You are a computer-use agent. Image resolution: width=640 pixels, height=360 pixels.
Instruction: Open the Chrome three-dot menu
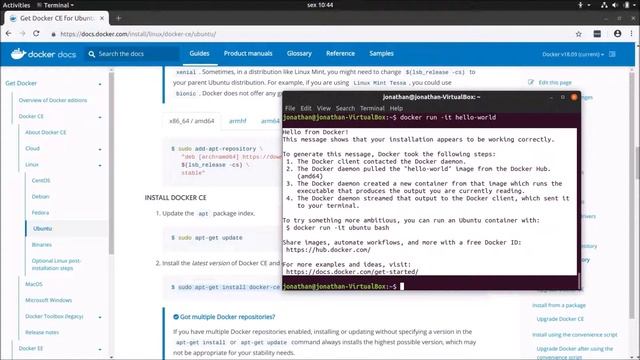pos(631,34)
